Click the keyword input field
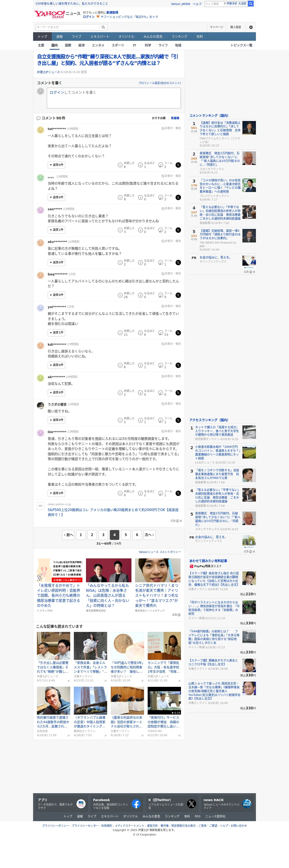 click(x=67, y=27)
